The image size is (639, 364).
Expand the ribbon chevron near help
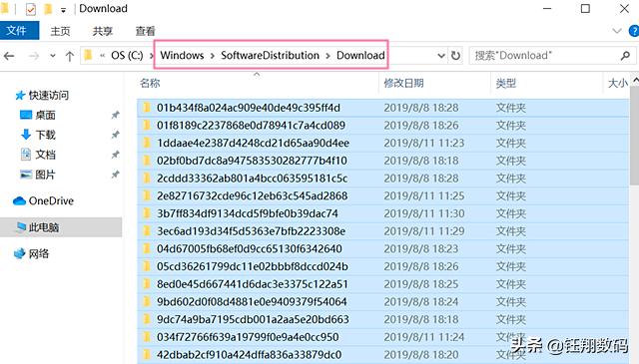click(617, 31)
